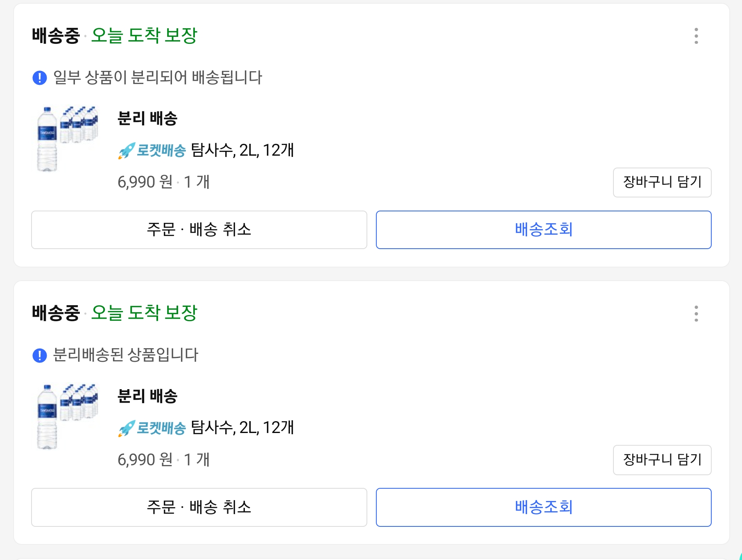Click the 로켓배송 rocket badge in the top order
Image resolution: width=742 pixels, height=560 pixels.
point(152,150)
